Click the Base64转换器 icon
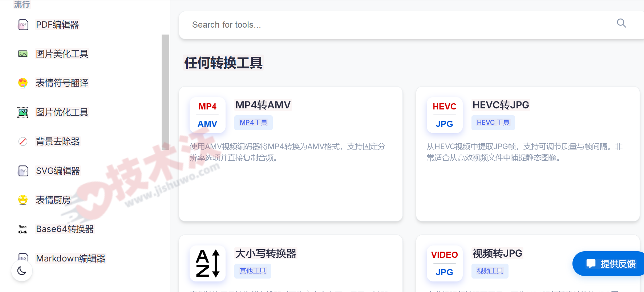This screenshot has height=292, width=644. click(x=23, y=229)
